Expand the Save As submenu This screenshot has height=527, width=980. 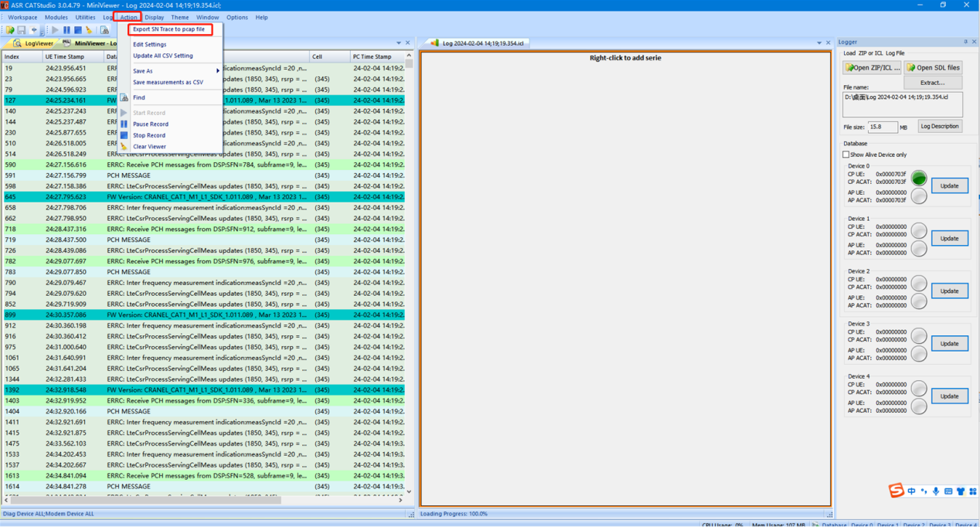pos(175,71)
